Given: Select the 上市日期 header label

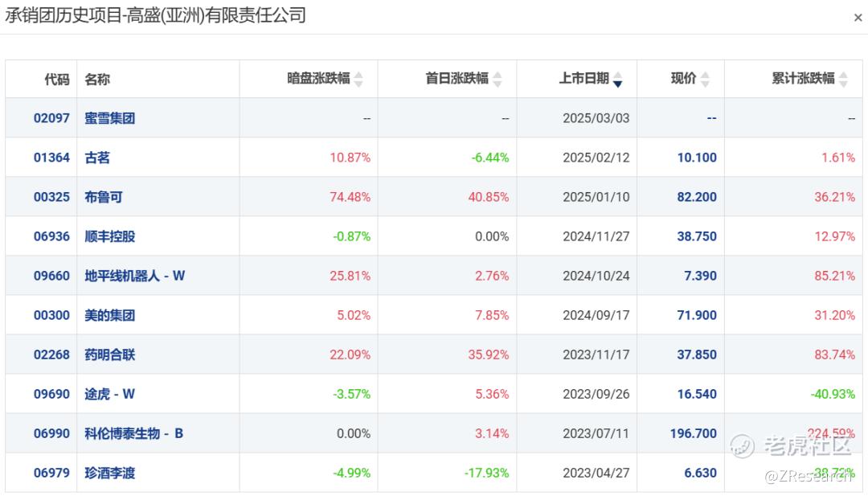Looking at the screenshot, I should point(584,79).
